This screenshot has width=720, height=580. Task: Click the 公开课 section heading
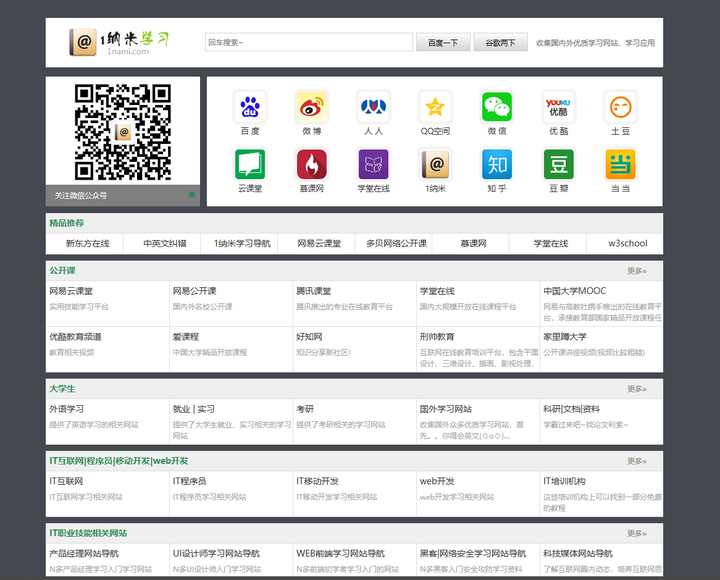(x=62, y=271)
